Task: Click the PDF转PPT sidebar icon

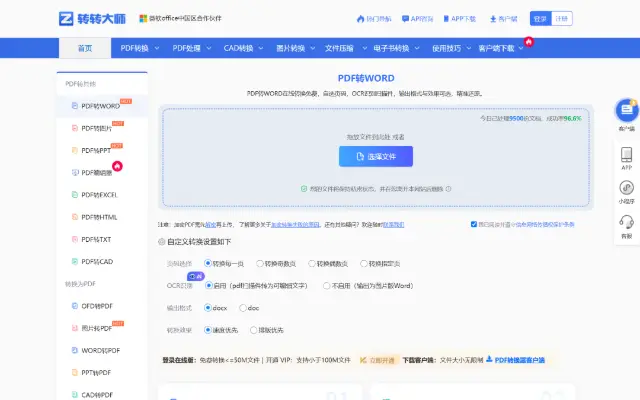Action: pyautogui.click(x=75, y=150)
